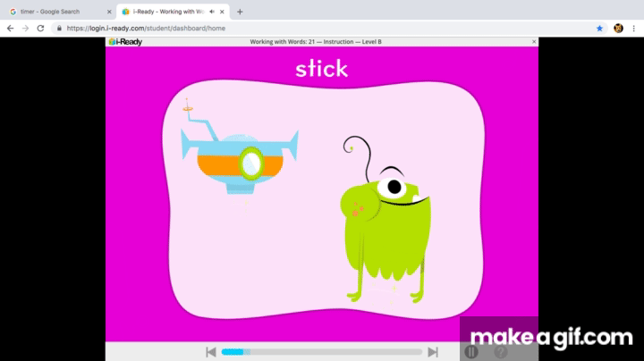
Task: Skip forward to the next lesson section
Action: 433,352
